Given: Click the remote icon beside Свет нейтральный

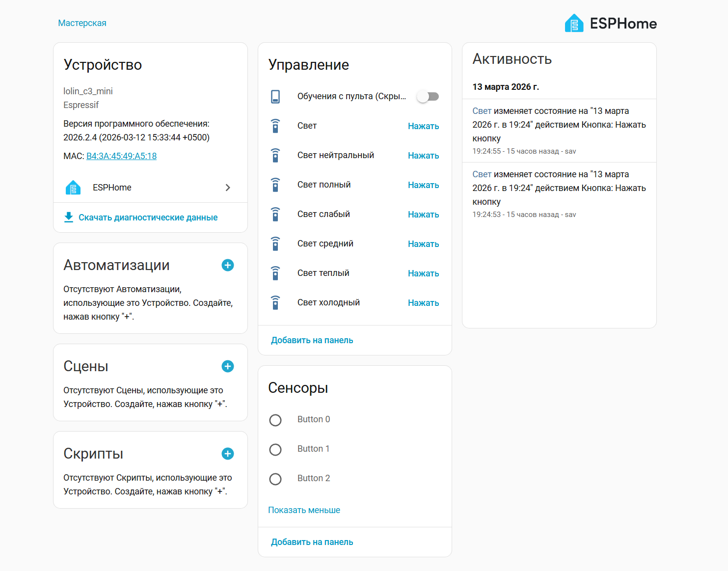Looking at the screenshot, I should pyautogui.click(x=275, y=156).
